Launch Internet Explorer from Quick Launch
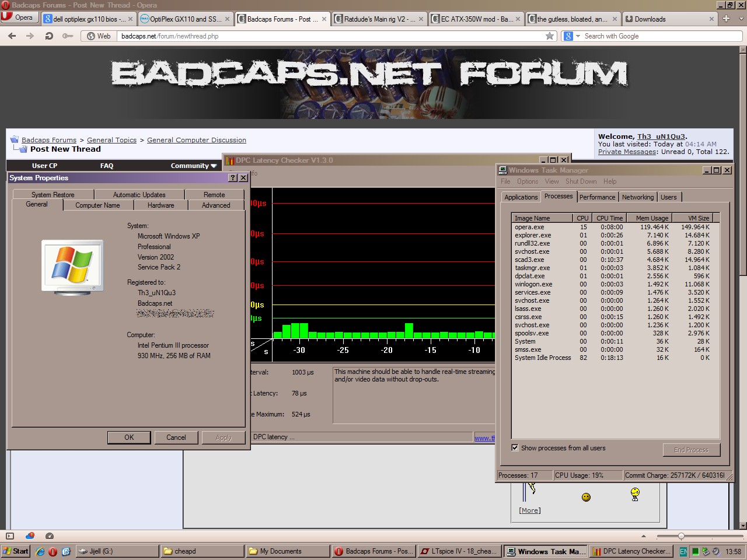Image resolution: width=747 pixels, height=560 pixels. click(40, 551)
